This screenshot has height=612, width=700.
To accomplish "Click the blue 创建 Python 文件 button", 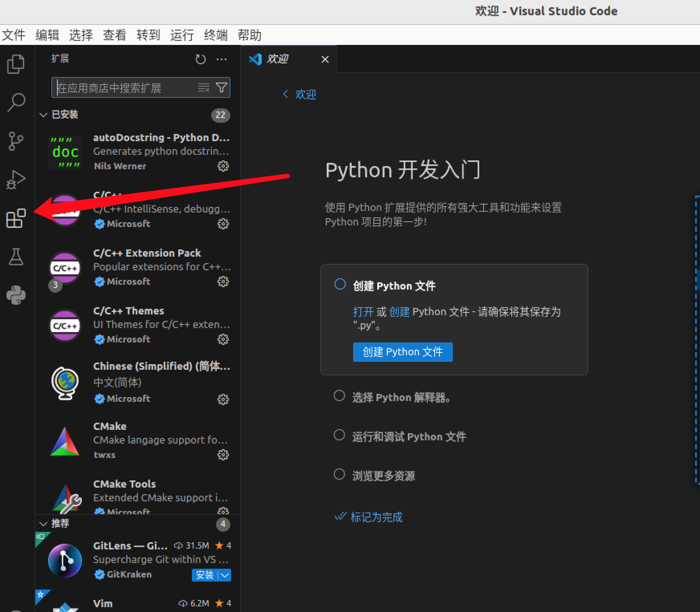I will pos(403,352).
